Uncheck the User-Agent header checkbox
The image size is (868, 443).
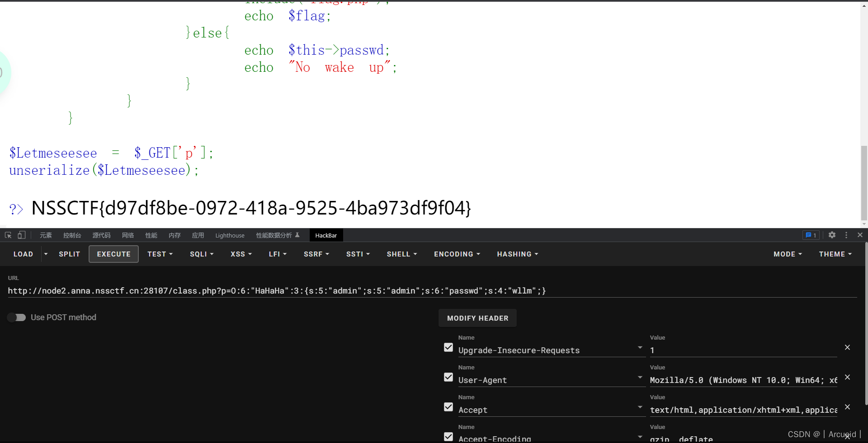click(448, 377)
